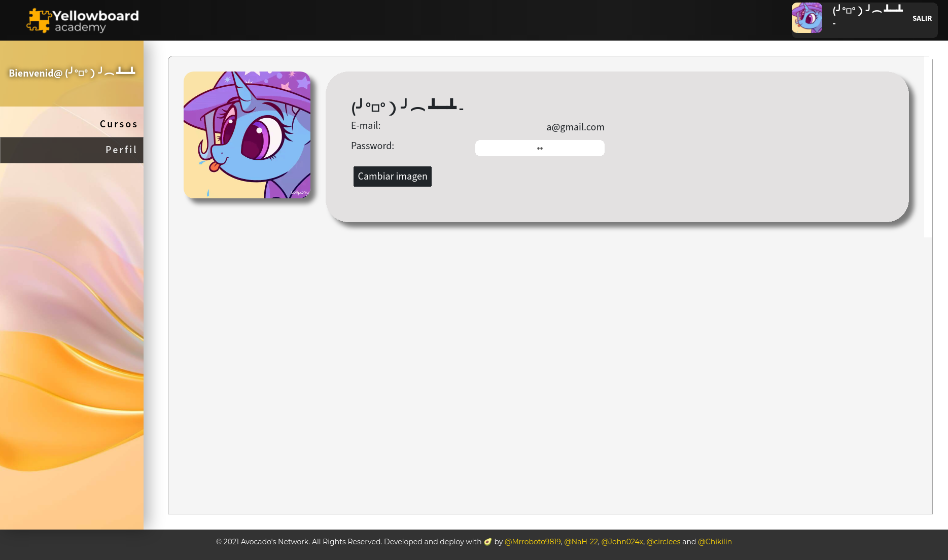This screenshot has width=948, height=560.
Task: Click the Yellowboard academy puzzle logo
Action: 83,20
